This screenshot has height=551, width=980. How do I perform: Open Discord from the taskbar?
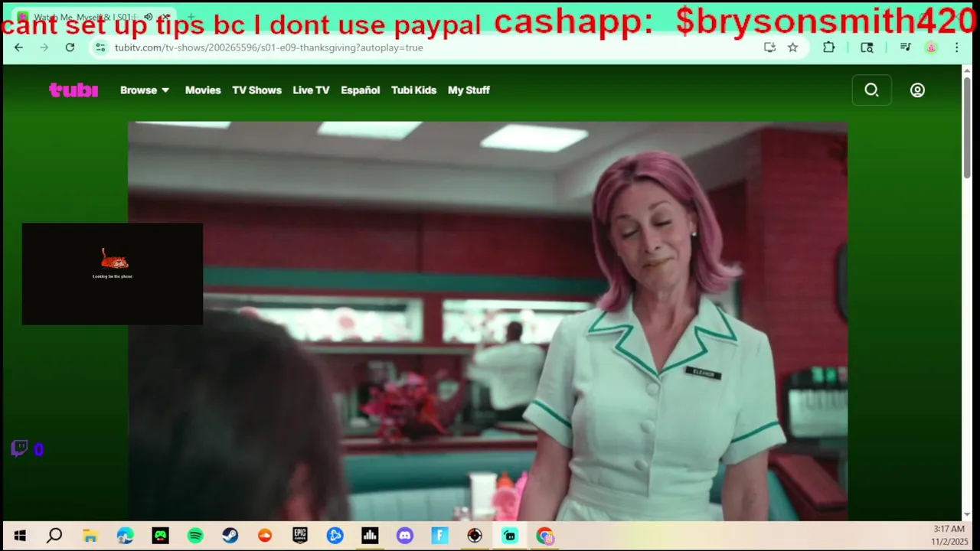coord(405,536)
